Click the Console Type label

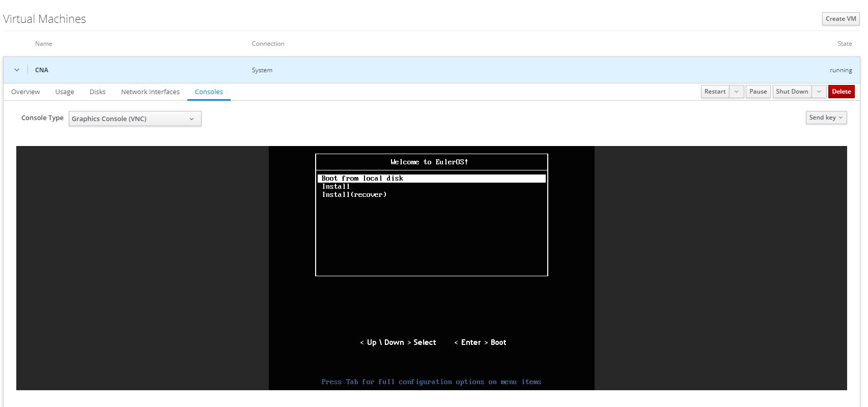point(42,118)
